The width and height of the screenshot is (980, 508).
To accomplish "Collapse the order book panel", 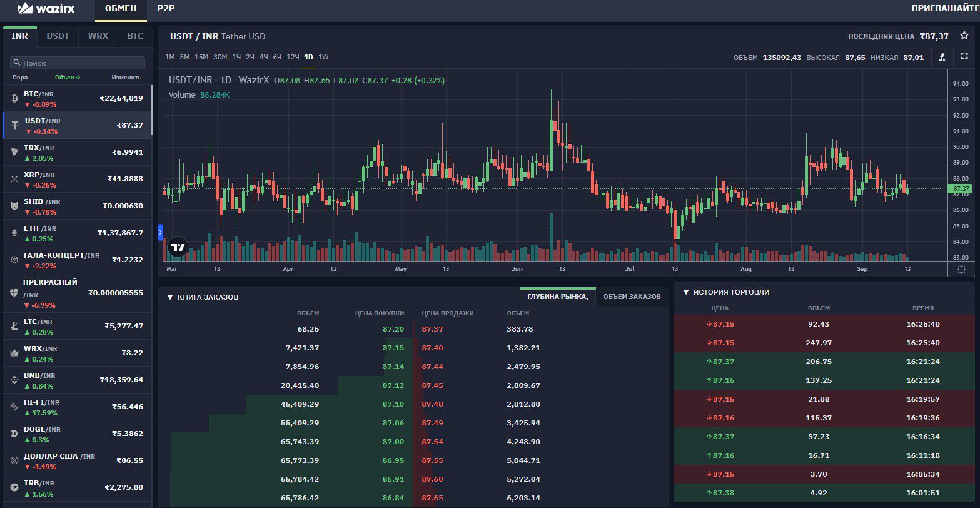I will coord(170,297).
